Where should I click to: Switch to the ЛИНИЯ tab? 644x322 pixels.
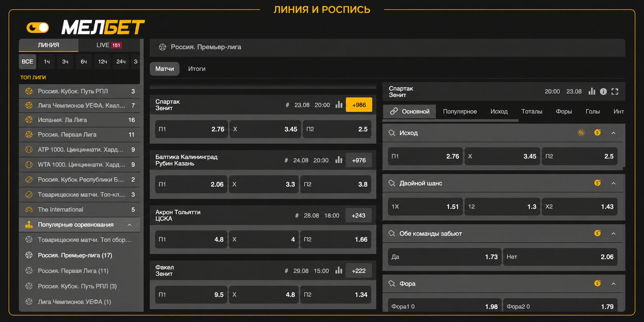pos(48,45)
